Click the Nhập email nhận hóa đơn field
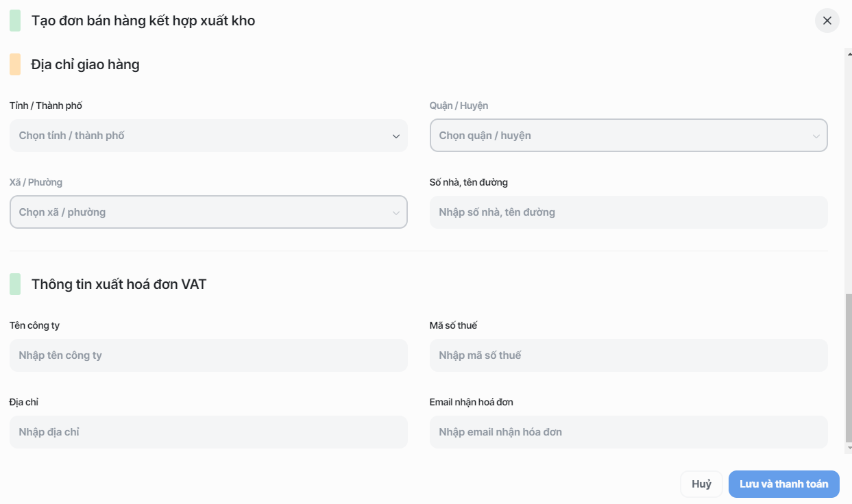852x504 pixels. [x=628, y=432]
